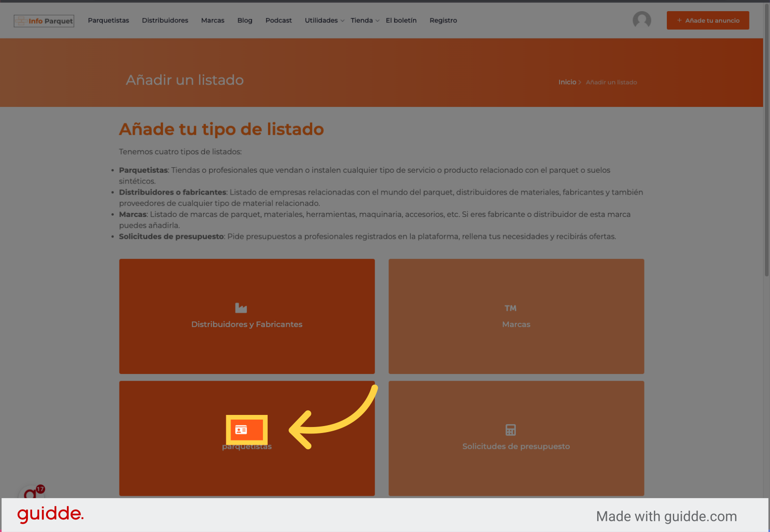Open the Blog menu item
This screenshot has height=532, width=770.
click(x=244, y=20)
